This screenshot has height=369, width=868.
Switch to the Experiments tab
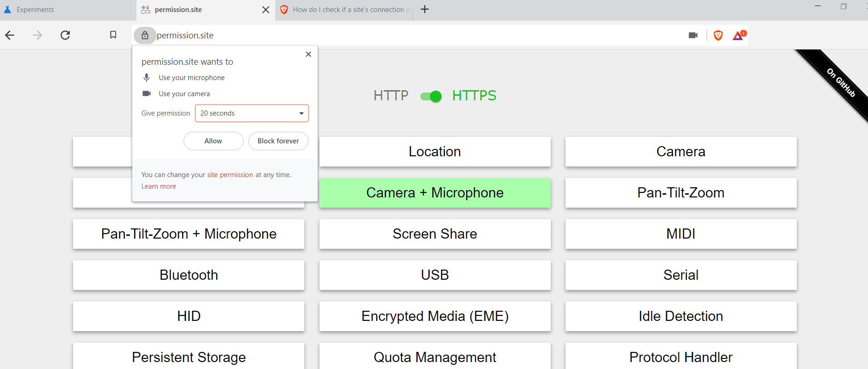click(68, 10)
